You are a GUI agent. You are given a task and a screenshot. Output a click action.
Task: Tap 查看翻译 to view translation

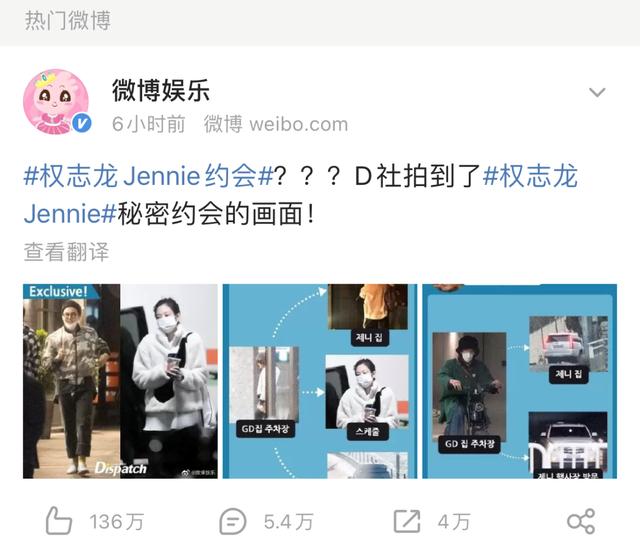tap(67, 251)
